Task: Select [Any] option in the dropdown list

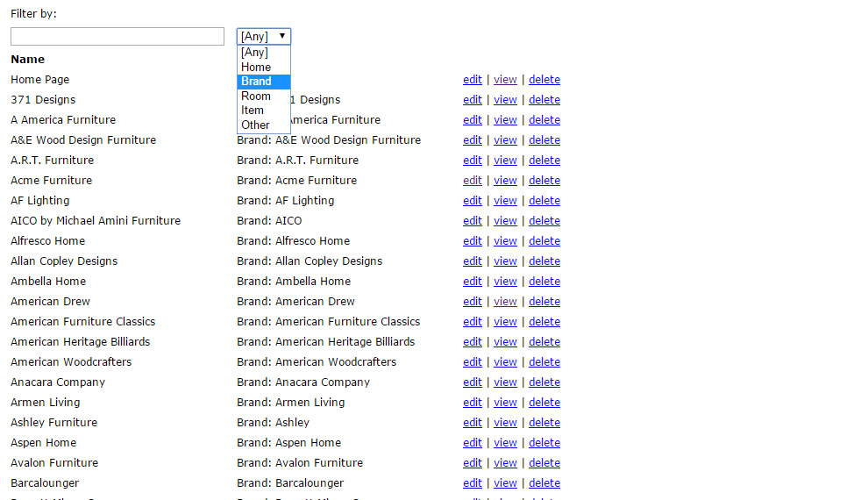Action: (x=264, y=53)
